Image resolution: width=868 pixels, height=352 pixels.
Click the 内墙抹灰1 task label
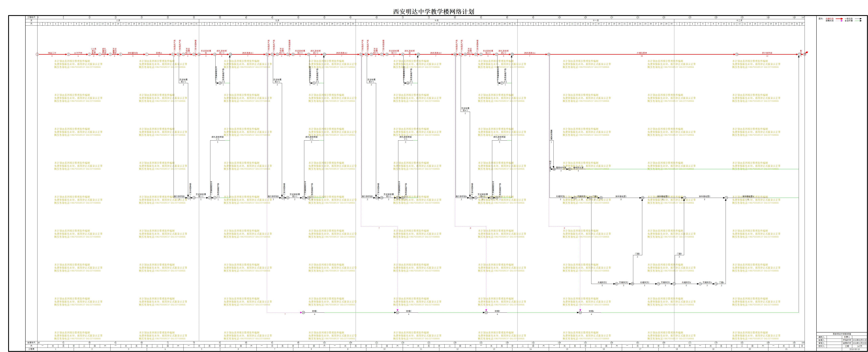[x=561, y=196]
